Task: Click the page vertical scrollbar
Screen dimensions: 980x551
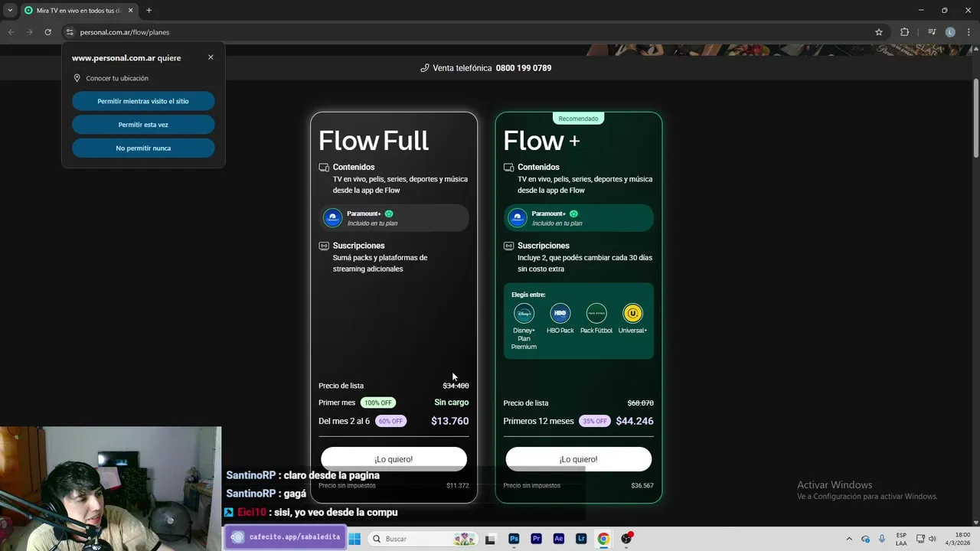Action: click(975, 119)
